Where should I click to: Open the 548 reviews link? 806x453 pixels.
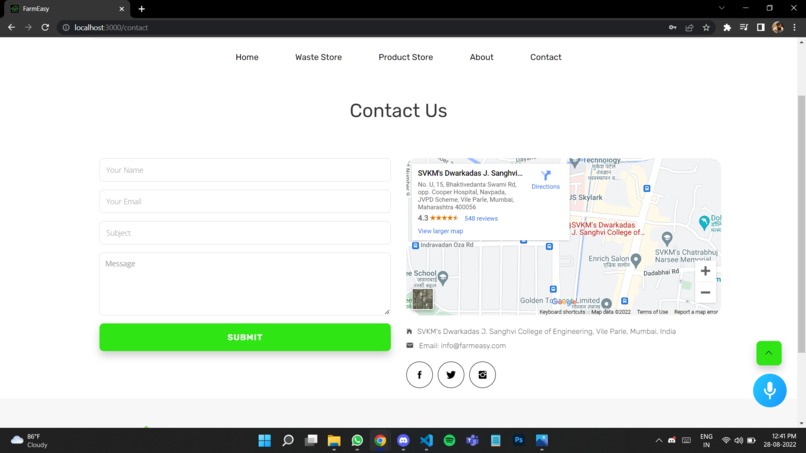(x=481, y=219)
